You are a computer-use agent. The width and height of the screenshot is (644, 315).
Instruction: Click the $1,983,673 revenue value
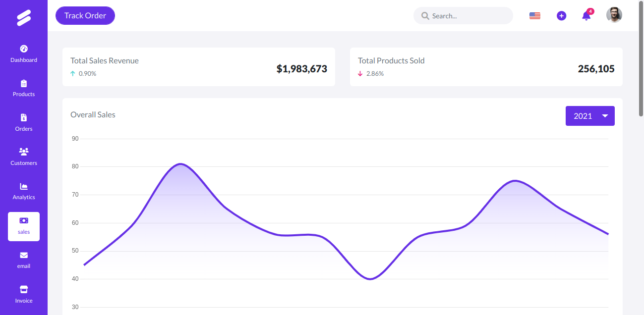(x=302, y=69)
